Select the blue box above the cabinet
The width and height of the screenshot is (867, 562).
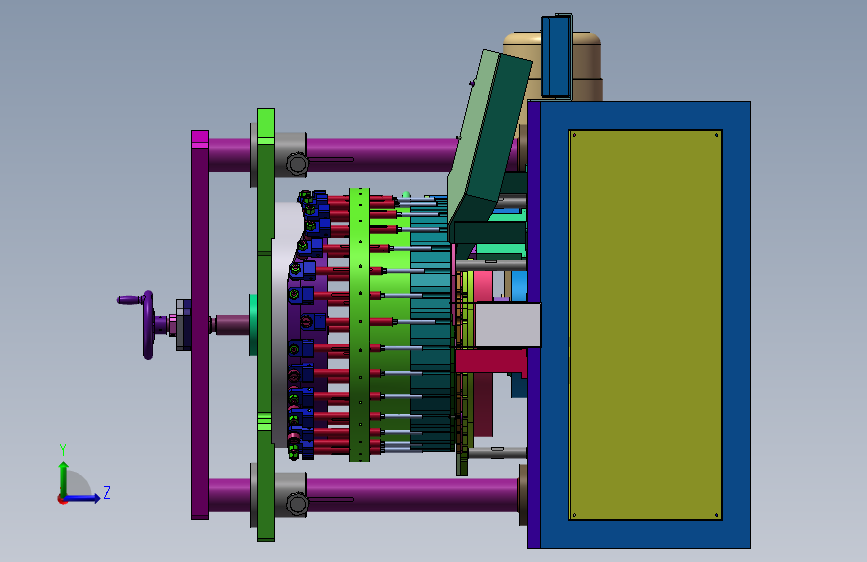[x=556, y=57]
